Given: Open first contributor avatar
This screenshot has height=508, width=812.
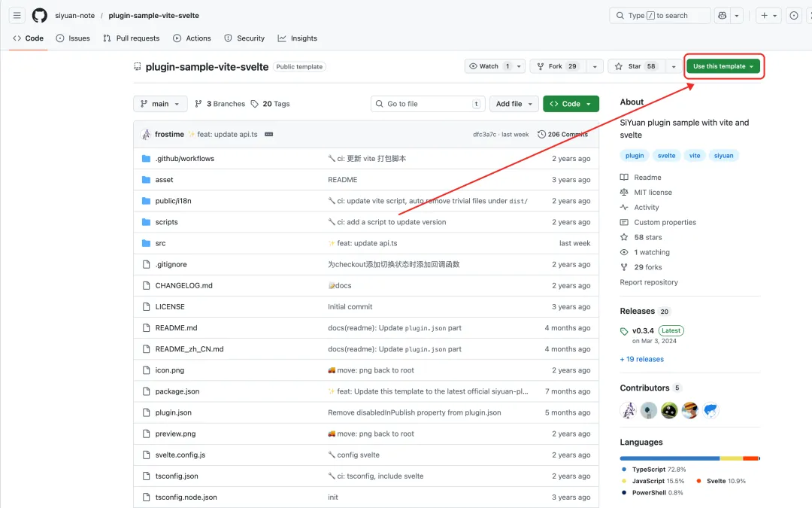Looking at the screenshot, I should 628,411.
